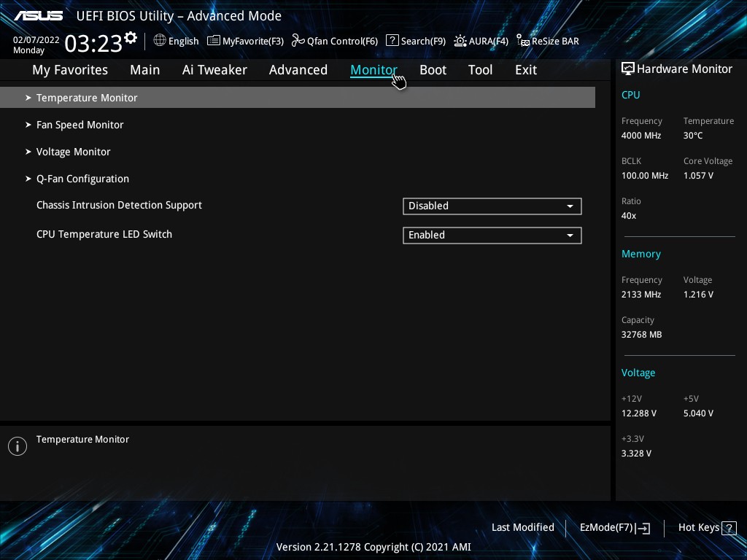747x560 pixels.
Task: Click the CPU Temperature LED Switch label
Action: click(104, 234)
